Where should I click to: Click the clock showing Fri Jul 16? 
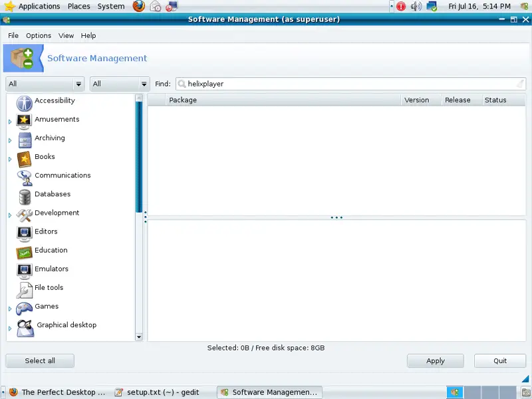(x=479, y=6)
